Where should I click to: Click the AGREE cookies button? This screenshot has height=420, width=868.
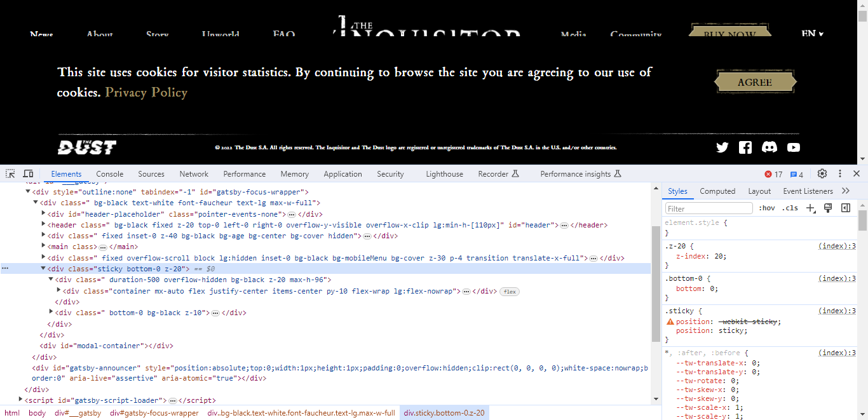pos(756,81)
